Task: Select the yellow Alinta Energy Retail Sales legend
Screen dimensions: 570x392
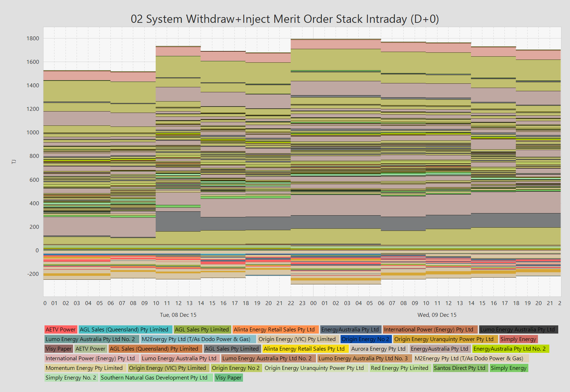Action: [304, 349]
